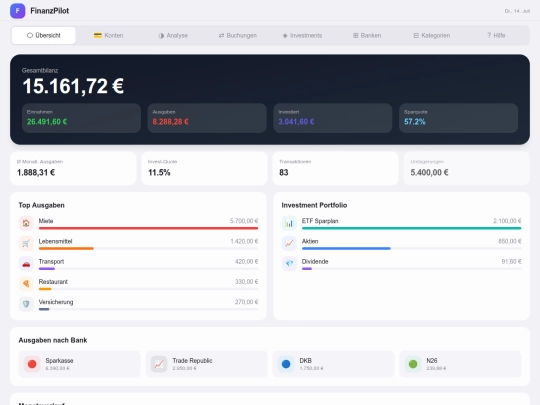
Task: Click the Aktien blue progress bar
Action: 346,249
